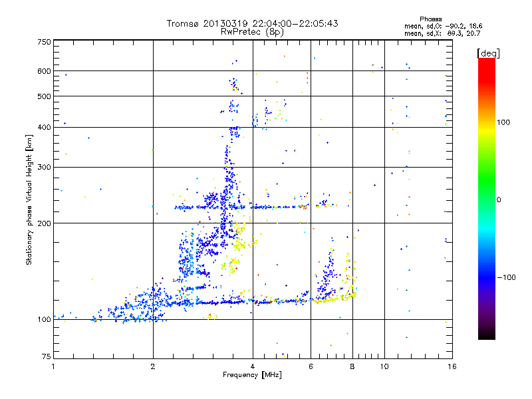Click the '400' height tick label
The width and height of the screenshot is (532, 399).
(45, 127)
